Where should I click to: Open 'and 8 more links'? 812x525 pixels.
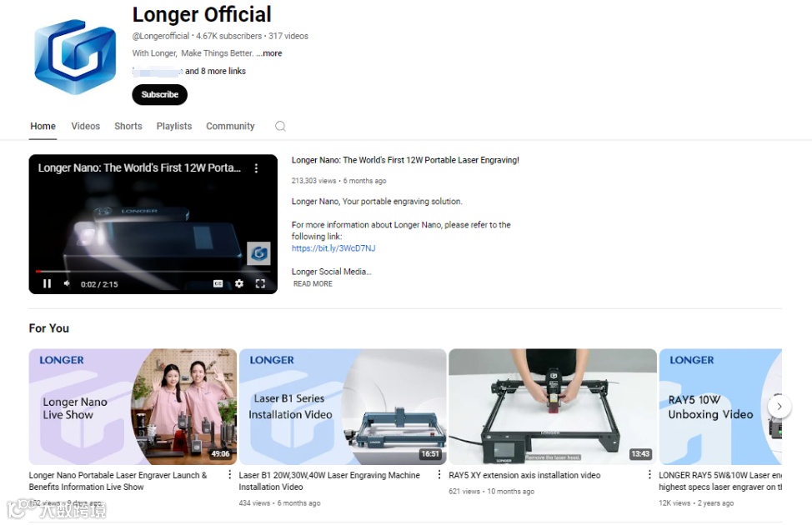click(x=215, y=71)
